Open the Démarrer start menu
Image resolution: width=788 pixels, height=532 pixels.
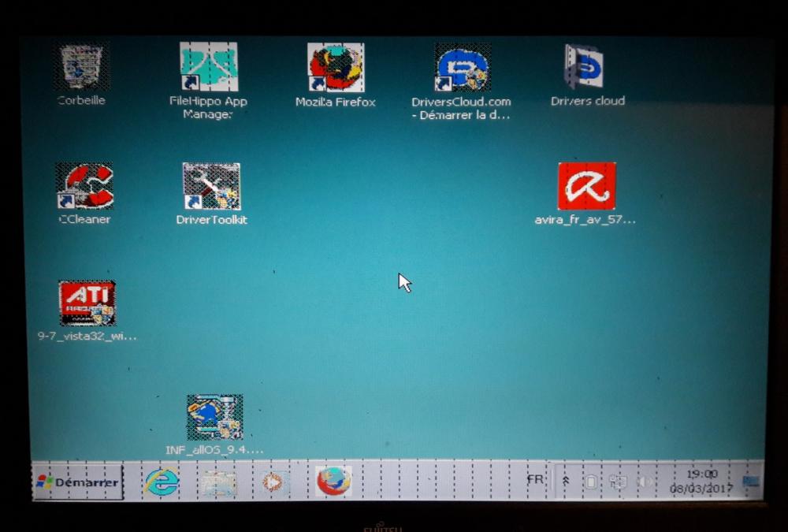click(x=78, y=482)
